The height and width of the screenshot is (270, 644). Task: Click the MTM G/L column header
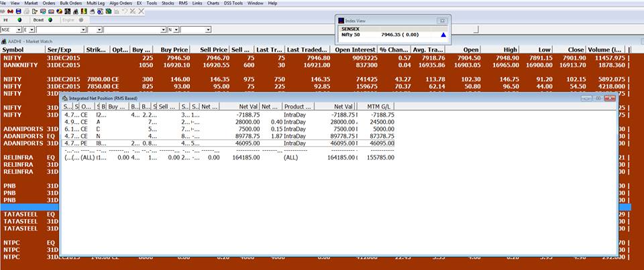pyautogui.click(x=376, y=107)
